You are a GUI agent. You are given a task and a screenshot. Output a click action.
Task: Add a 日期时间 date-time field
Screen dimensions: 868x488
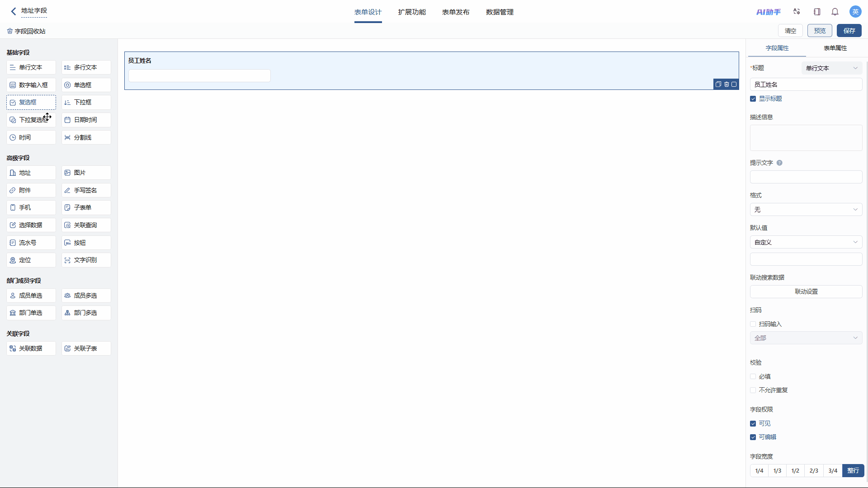[x=86, y=120]
